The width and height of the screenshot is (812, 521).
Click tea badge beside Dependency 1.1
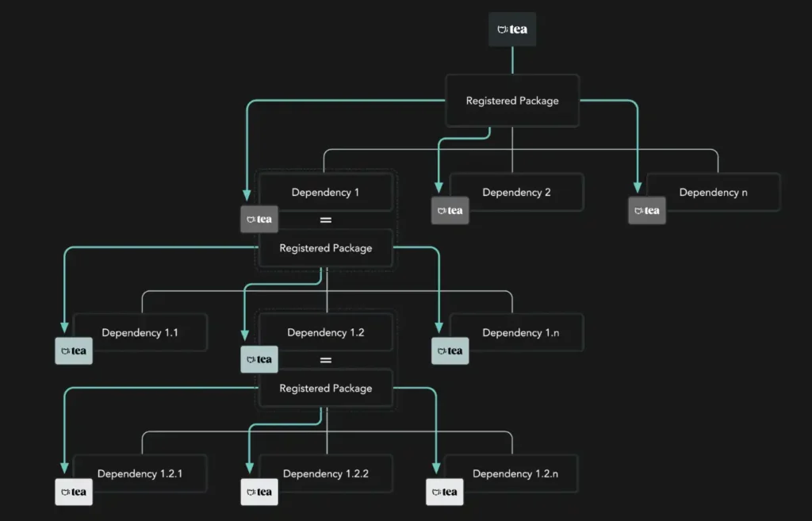74,351
